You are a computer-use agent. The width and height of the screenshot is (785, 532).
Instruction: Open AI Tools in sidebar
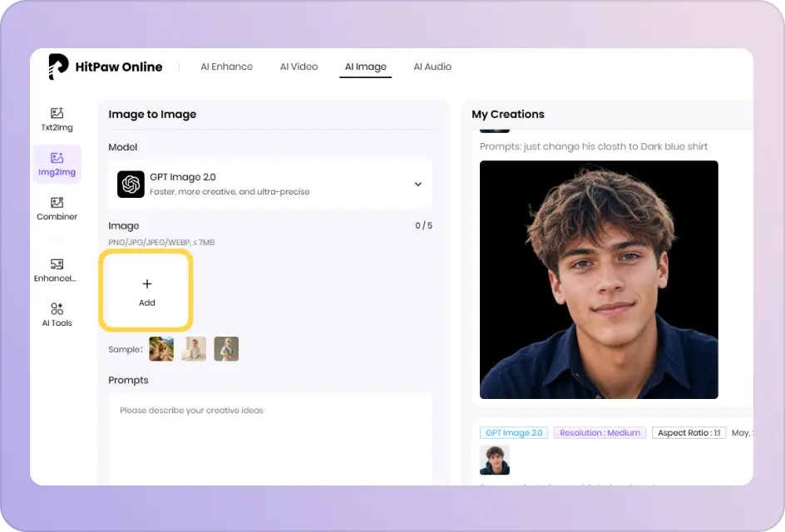pyautogui.click(x=57, y=315)
